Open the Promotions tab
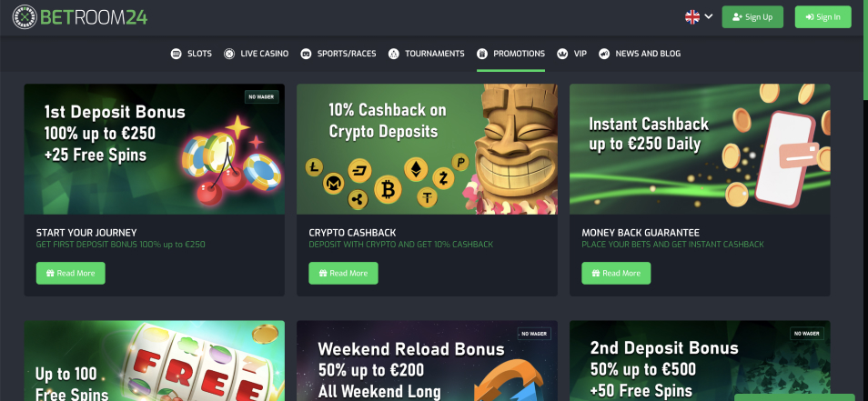868x401 pixels. click(x=511, y=54)
